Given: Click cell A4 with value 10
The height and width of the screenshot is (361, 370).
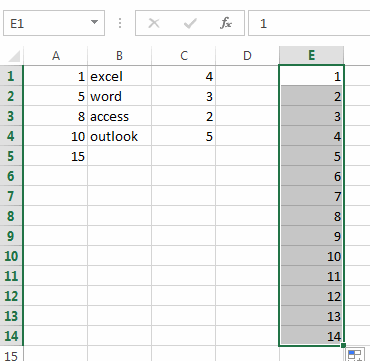Looking at the screenshot, I should coord(56,136).
